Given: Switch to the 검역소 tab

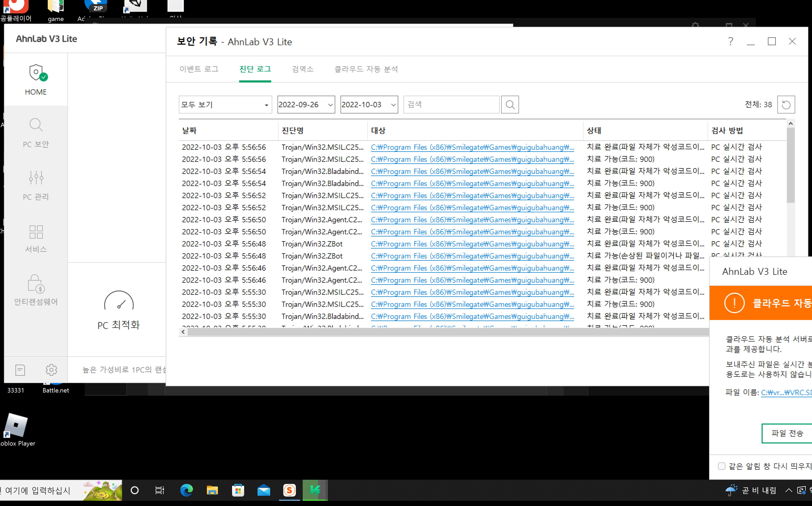Looking at the screenshot, I should (303, 69).
